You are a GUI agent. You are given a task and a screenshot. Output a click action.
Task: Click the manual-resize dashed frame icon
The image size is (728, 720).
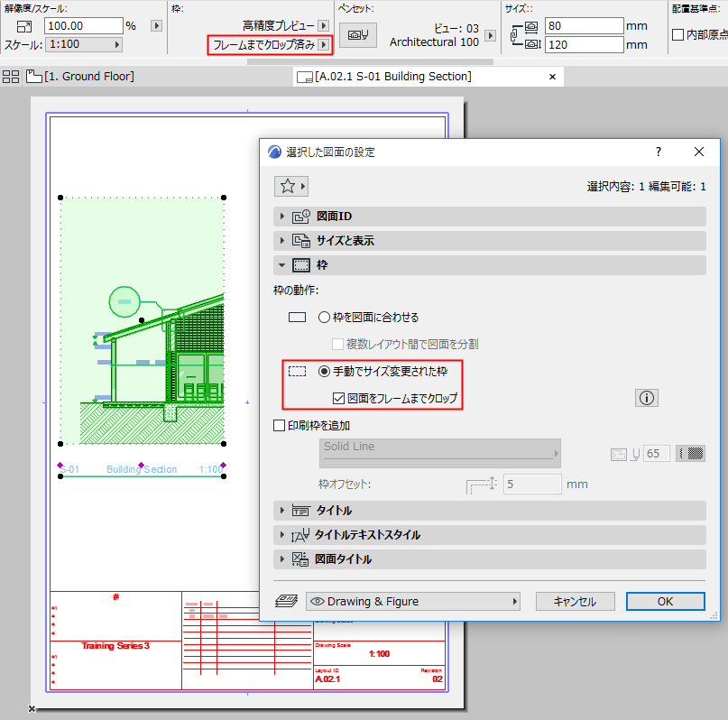297,372
